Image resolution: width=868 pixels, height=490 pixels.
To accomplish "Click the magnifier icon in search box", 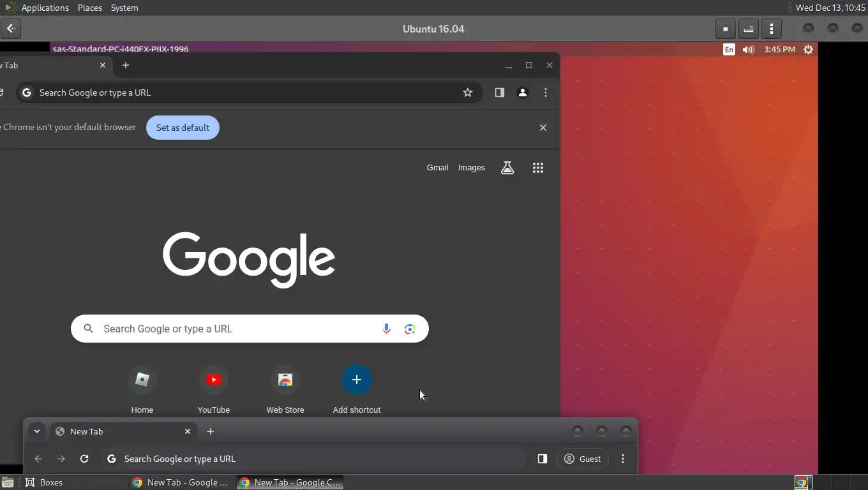I will click(x=89, y=329).
